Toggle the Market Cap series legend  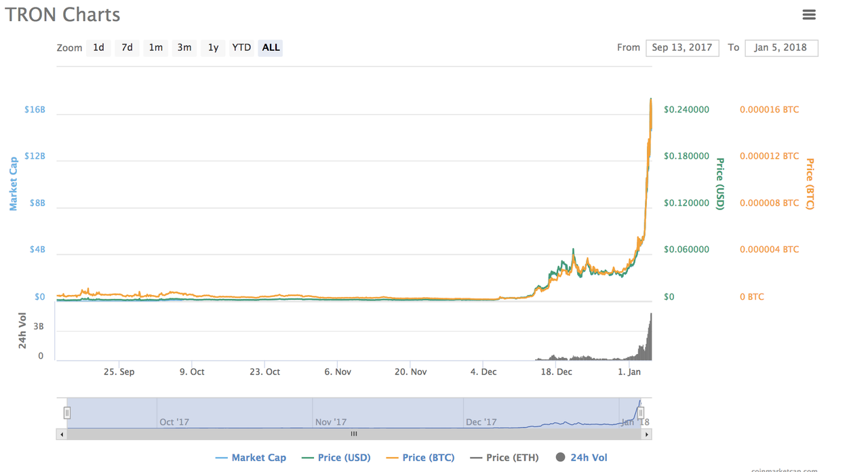point(250,458)
